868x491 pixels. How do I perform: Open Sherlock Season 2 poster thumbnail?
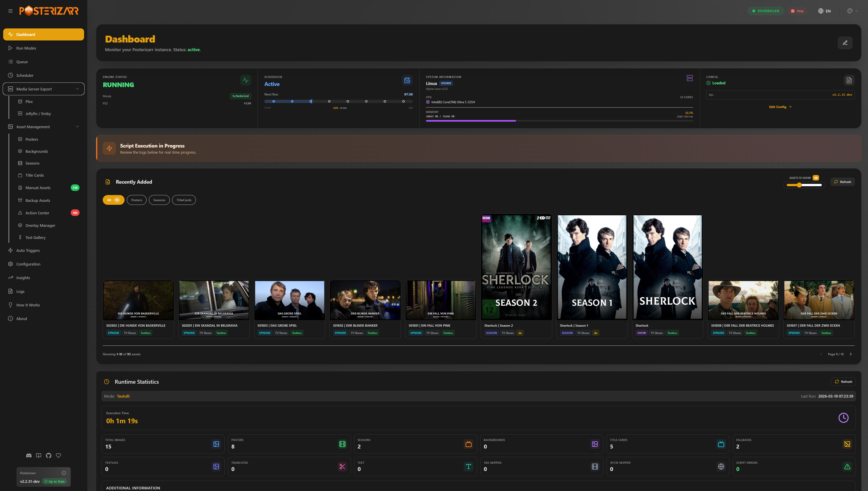(x=516, y=267)
